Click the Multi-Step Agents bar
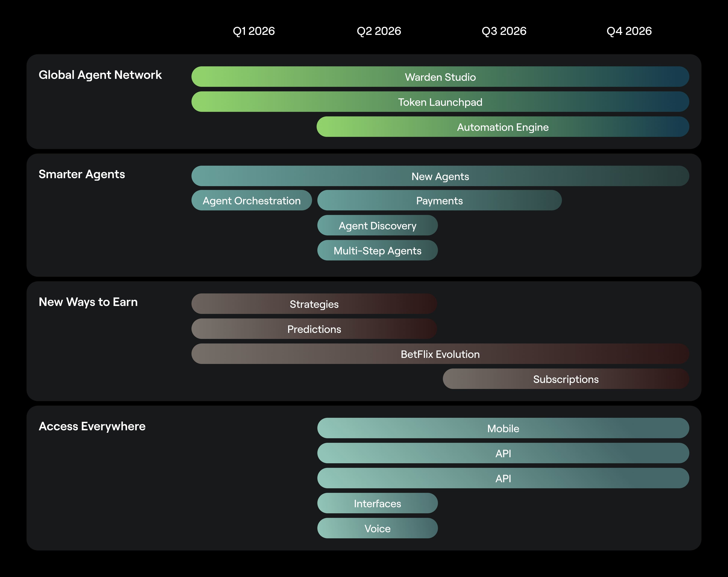Screen dimensions: 728x577 (377, 251)
